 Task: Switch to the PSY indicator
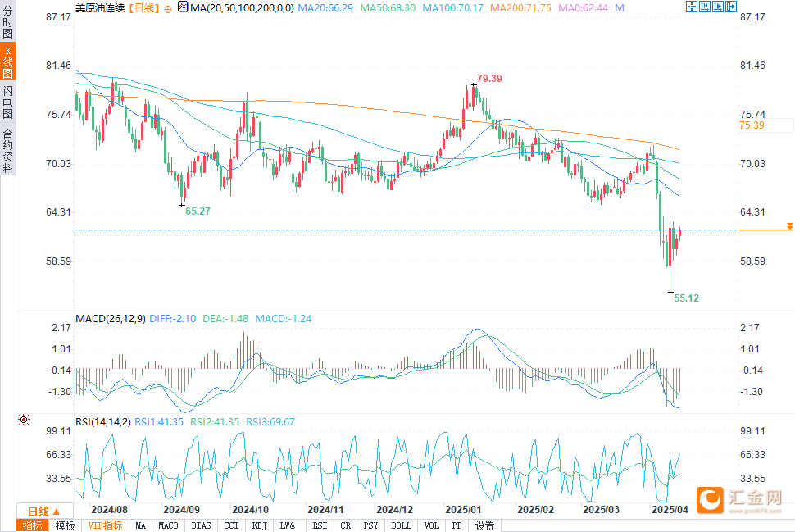370,526
